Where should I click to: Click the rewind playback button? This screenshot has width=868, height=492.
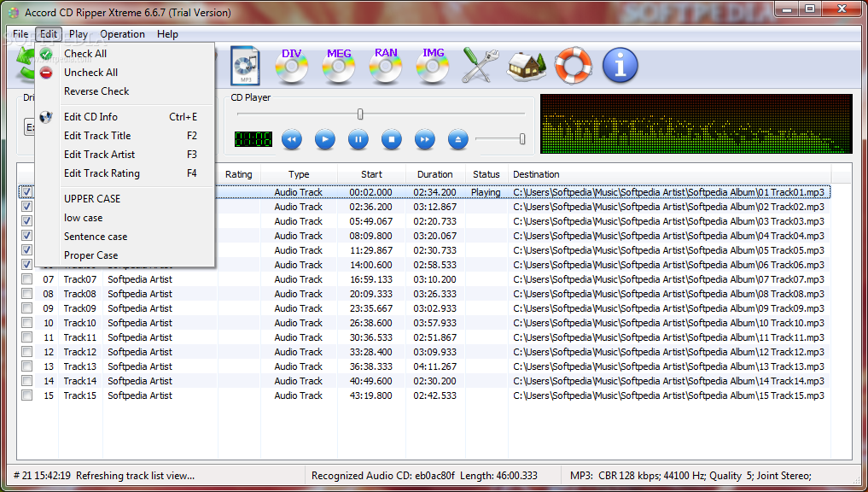coord(292,139)
